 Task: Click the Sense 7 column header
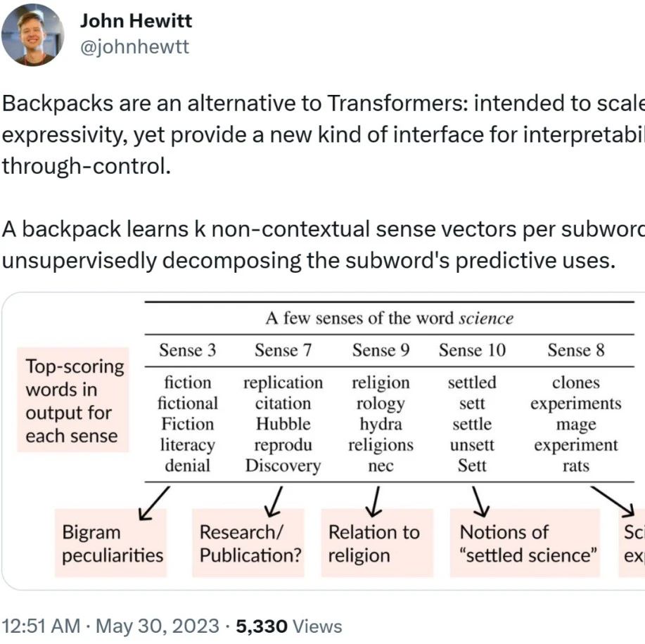click(x=283, y=350)
